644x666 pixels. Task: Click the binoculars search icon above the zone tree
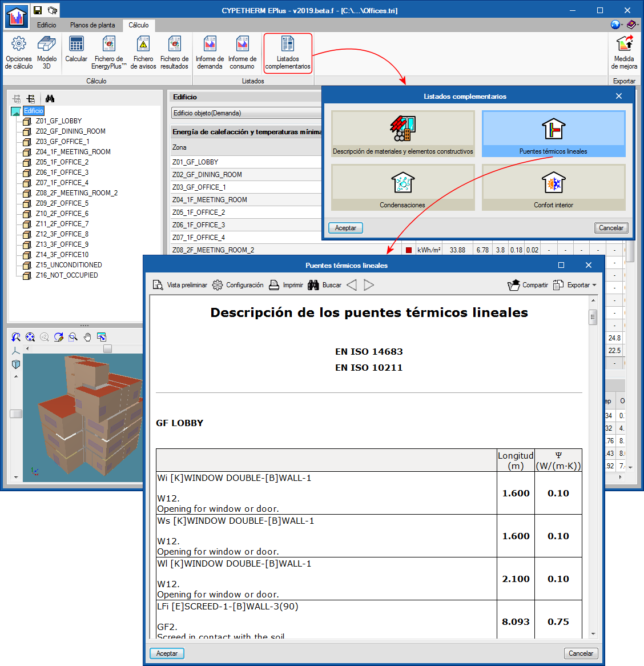[x=50, y=99]
